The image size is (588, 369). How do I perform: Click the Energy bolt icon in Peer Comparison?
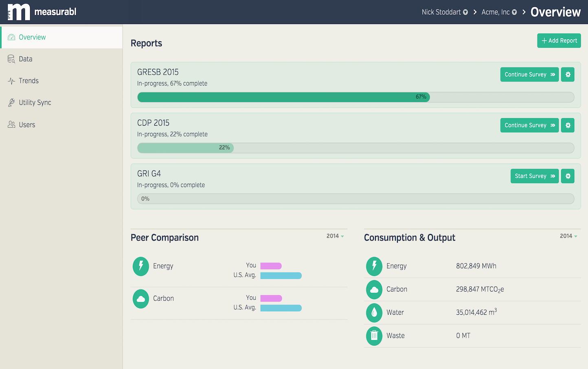coord(141,266)
